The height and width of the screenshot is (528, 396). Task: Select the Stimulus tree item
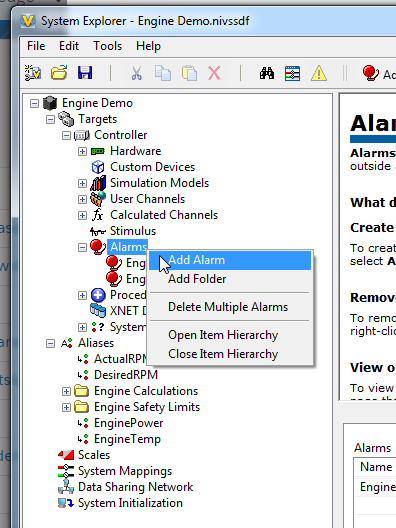coord(133,231)
